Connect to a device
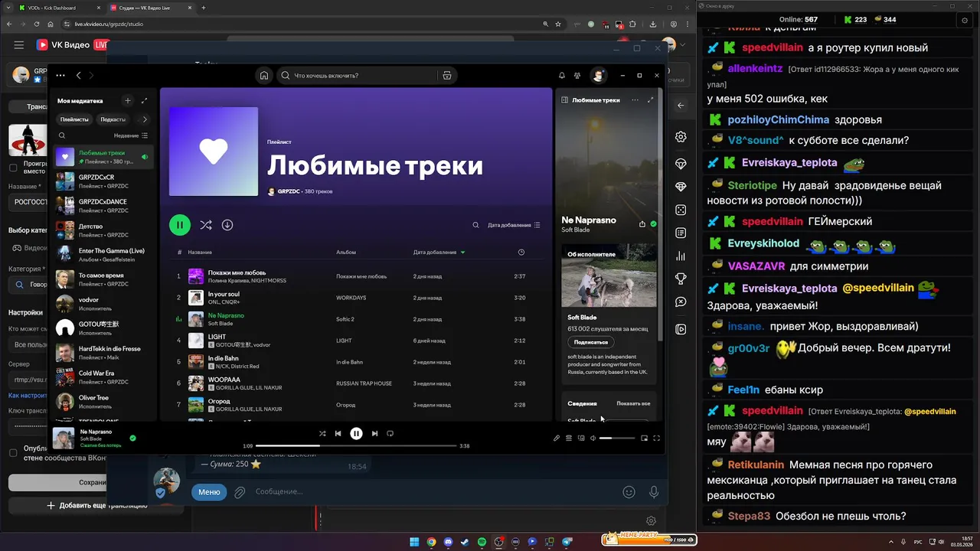The height and width of the screenshot is (551, 980). 581,438
